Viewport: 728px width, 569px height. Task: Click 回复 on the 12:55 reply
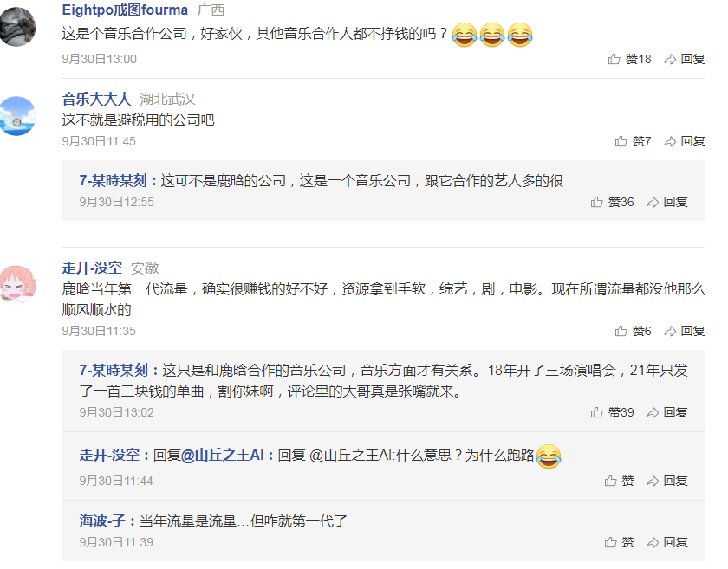click(667, 202)
